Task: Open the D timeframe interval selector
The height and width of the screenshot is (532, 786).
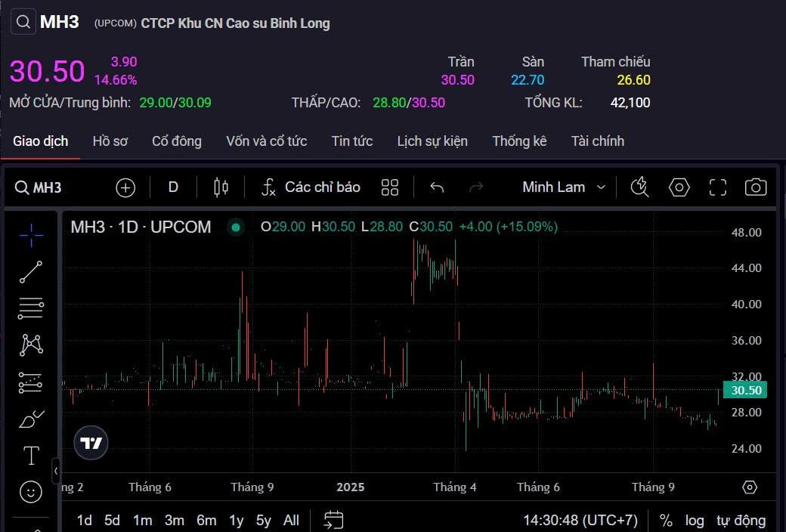Action: (173, 187)
